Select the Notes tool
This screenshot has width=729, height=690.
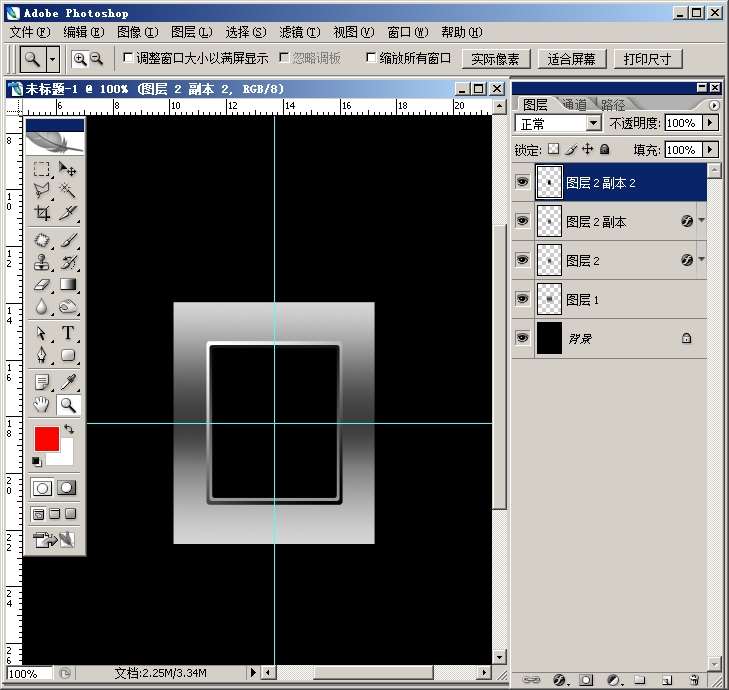coord(42,382)
